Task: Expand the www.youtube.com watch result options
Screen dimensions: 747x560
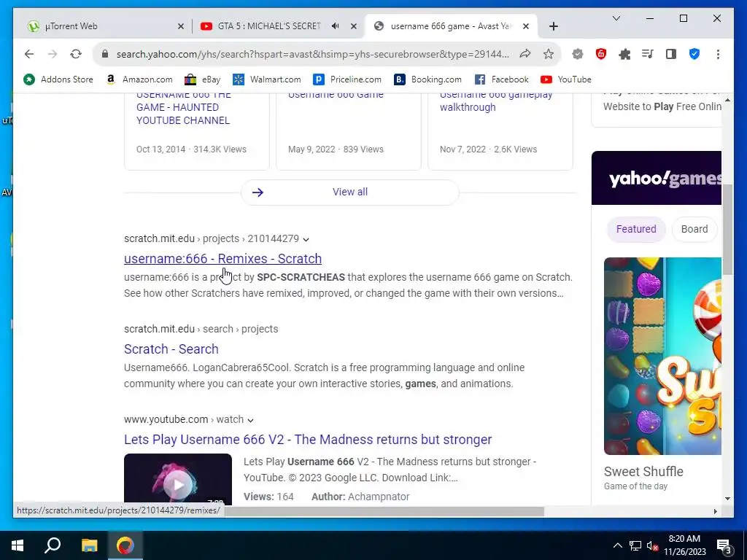Action: point(251,420)
